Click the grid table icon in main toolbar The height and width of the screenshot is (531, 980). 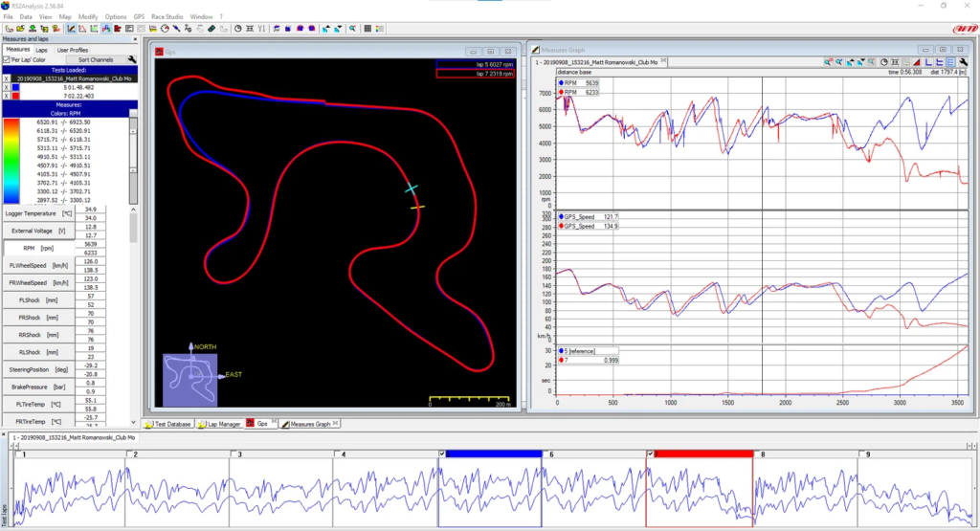367,29
